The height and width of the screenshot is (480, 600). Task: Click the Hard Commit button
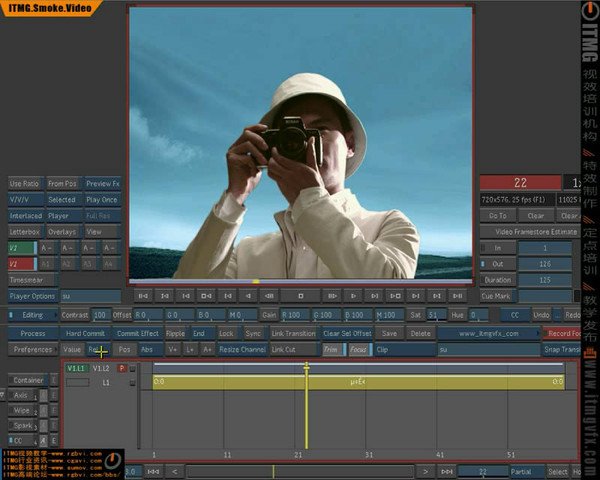tap(85, 333)
